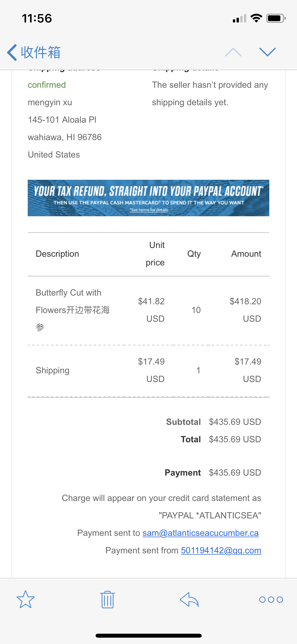The image size is (297, 644).
Task: Go back using the blue chevron
Action: pyautogui.click(x=12, y=52)
